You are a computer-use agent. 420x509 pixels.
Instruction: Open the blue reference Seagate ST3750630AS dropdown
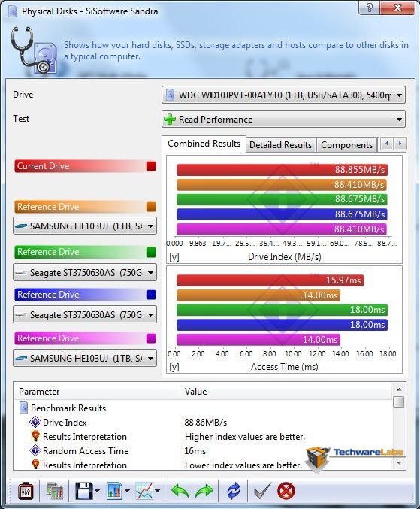pos(85,314)
